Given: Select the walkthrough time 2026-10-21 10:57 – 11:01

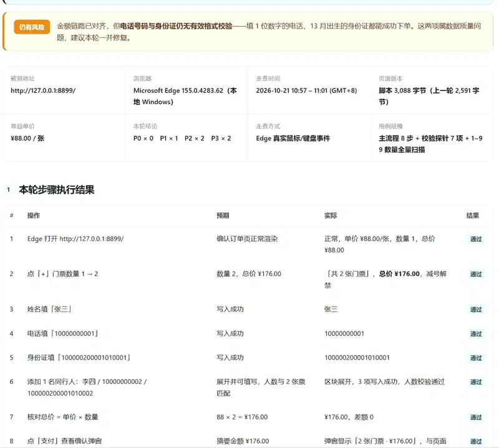Looking at the screenshot, I should (x=306, y=90).
